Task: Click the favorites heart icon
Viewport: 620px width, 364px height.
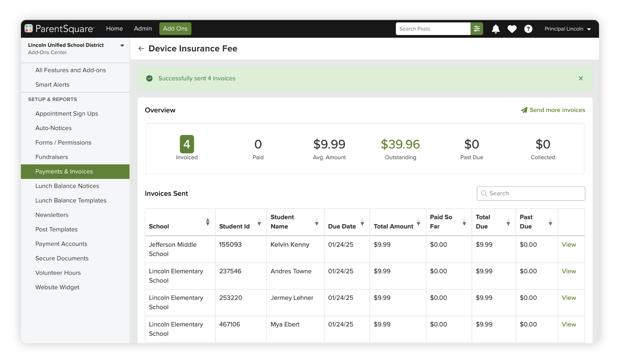Action: [x=512, y=29]
